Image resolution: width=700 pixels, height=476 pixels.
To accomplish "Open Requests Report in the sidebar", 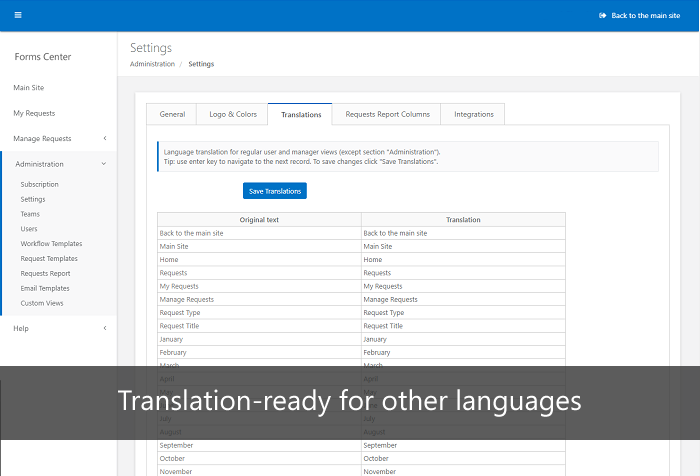I will point(45,273).
